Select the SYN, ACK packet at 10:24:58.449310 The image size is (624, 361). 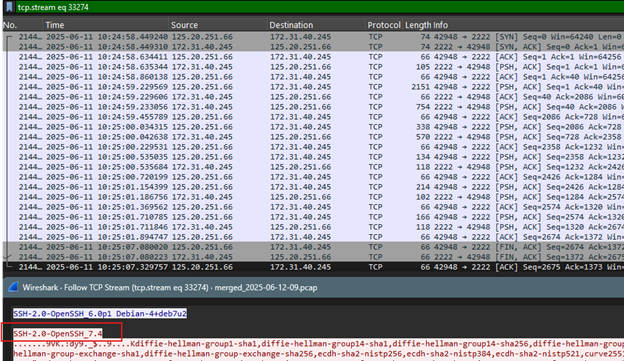(x=313, y=47)
